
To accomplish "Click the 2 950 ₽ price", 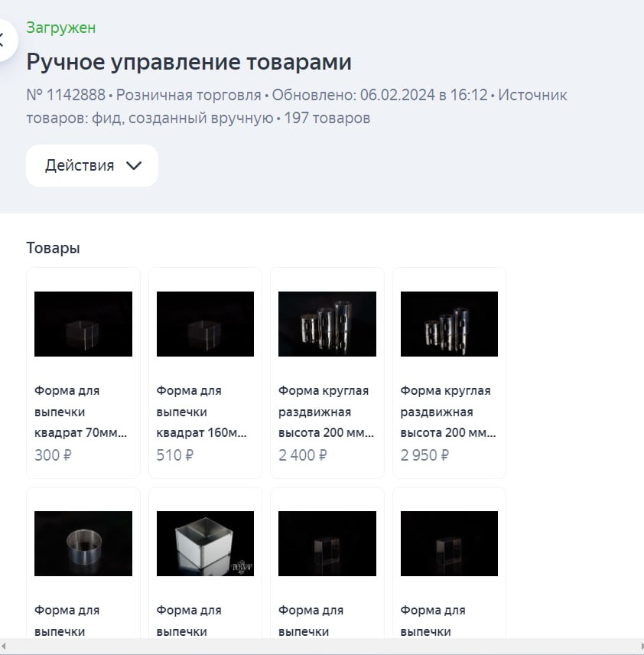I will (x=424, y=455).
